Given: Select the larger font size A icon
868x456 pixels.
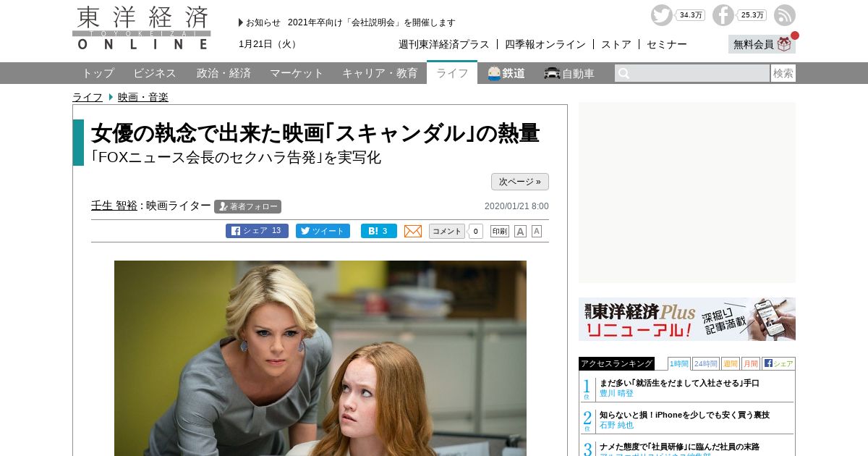Looking at the screenshot, I should click(520, 231).
